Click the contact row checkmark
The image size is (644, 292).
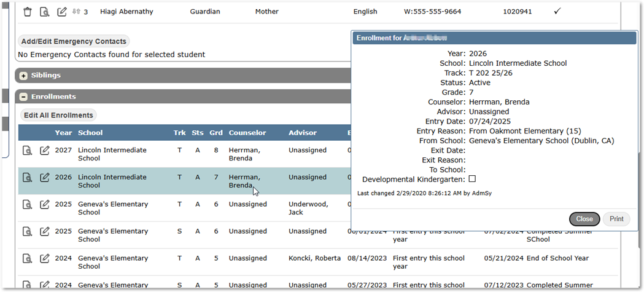pos(557,11)
